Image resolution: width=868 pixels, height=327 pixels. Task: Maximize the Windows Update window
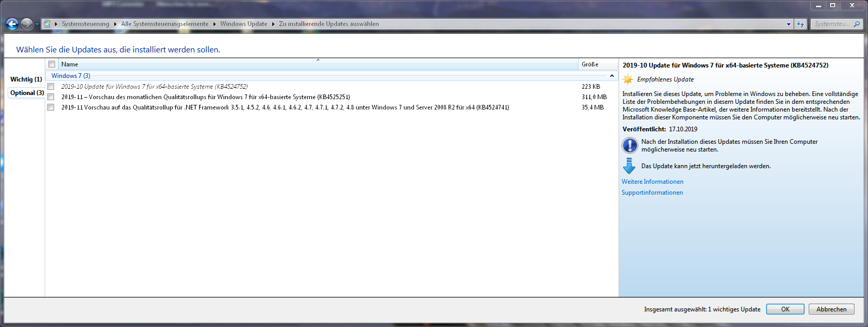click(833, 5)
